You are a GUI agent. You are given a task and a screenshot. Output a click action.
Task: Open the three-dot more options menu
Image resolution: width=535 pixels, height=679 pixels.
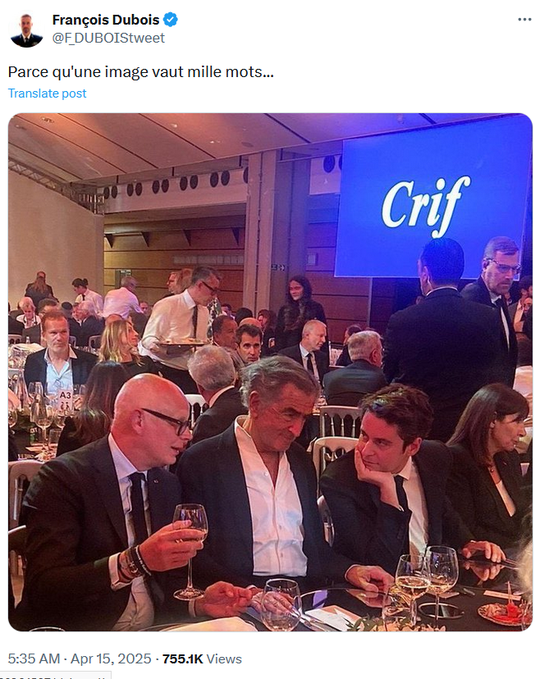[x=524, y=19]
